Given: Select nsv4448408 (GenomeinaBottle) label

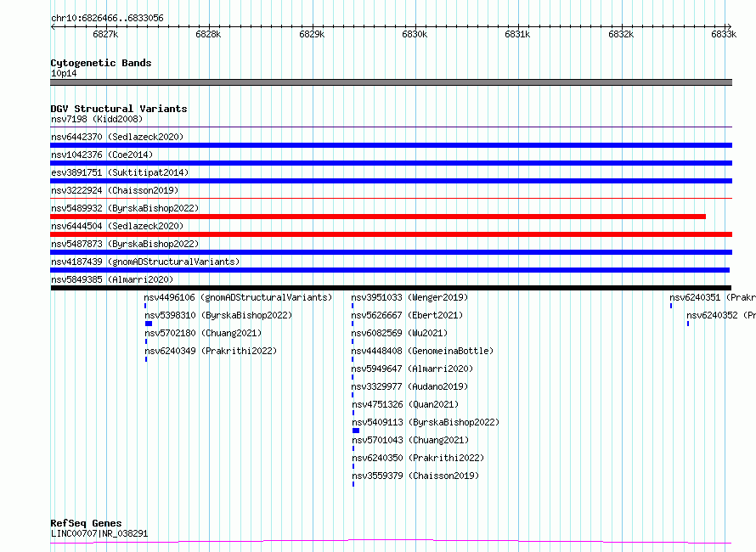Looking at the screenshot, I should (x=422, y=351).
